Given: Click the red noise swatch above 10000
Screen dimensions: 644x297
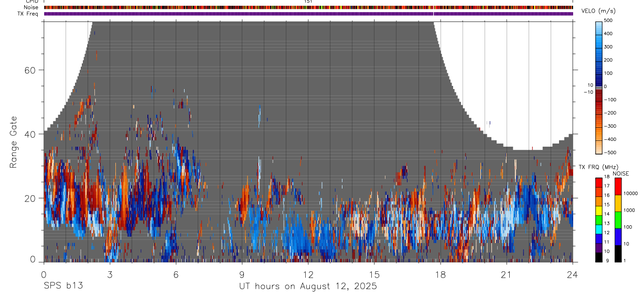Looking at the screenshot, I should (617, 186).
